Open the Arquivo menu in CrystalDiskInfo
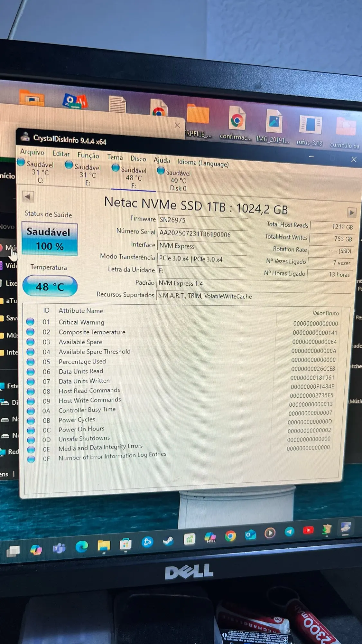 [32, 152]
